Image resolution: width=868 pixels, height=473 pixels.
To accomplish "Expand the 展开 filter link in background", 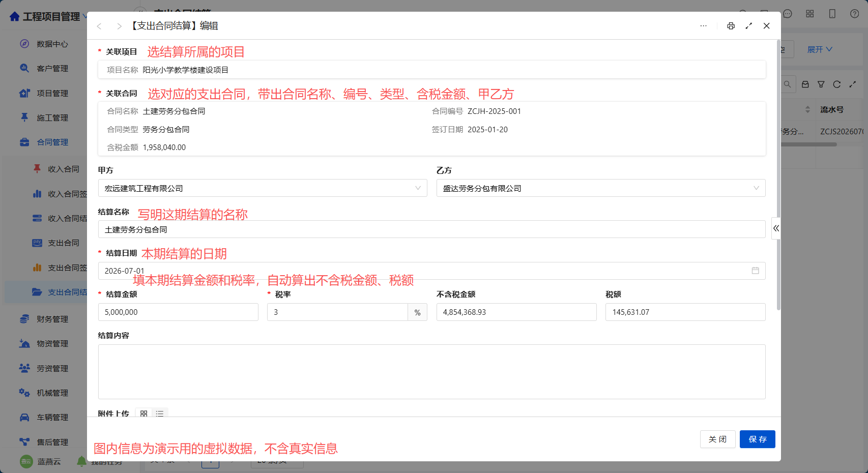I will 820,49.
